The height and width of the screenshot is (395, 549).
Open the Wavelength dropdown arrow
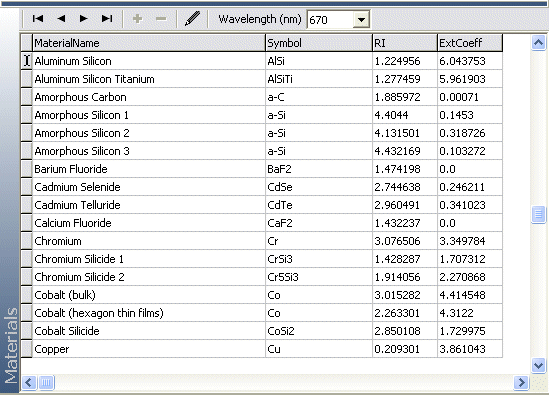(361, 20)
